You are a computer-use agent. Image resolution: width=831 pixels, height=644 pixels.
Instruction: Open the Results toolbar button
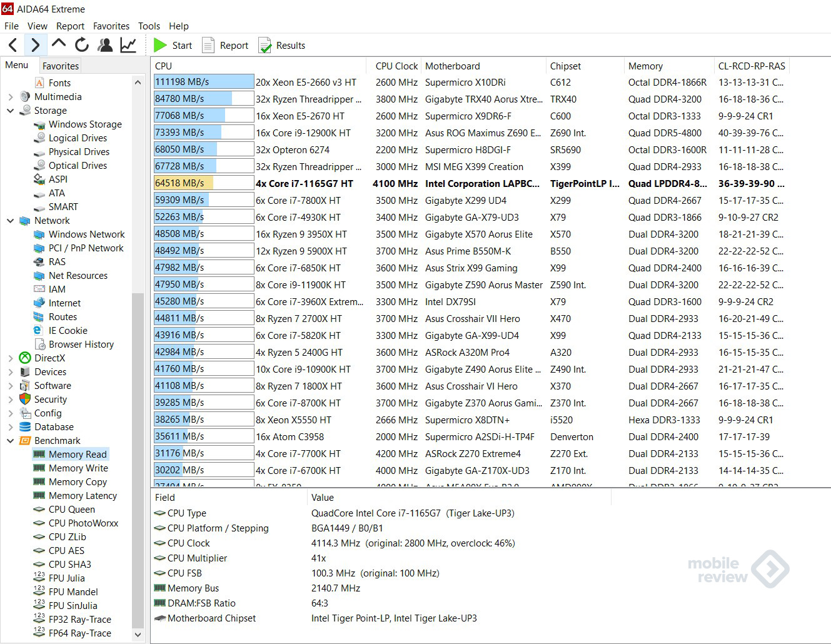point(282,45)
